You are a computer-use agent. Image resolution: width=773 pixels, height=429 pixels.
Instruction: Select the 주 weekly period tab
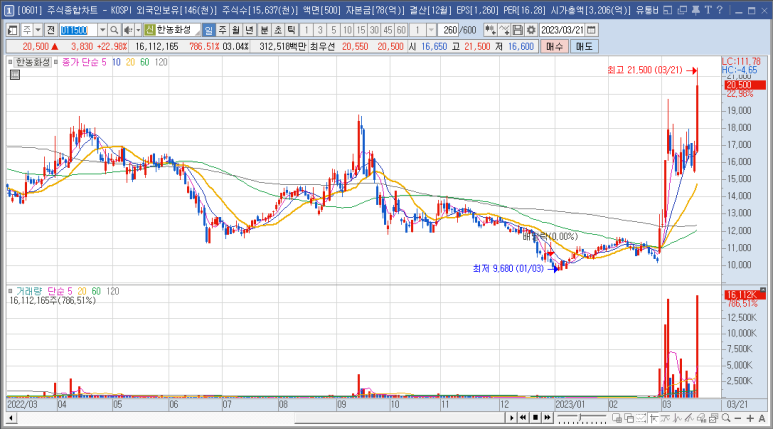(x=222, y=30)
